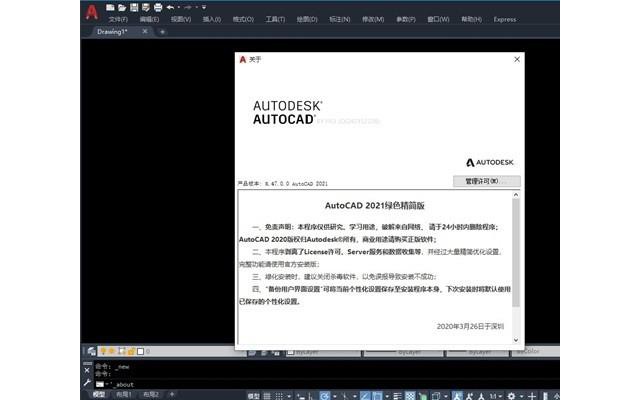This screenshot has height=400, width=640.
Task: Click the About dialog scrollbar down arrow
Action: point(516,340)
